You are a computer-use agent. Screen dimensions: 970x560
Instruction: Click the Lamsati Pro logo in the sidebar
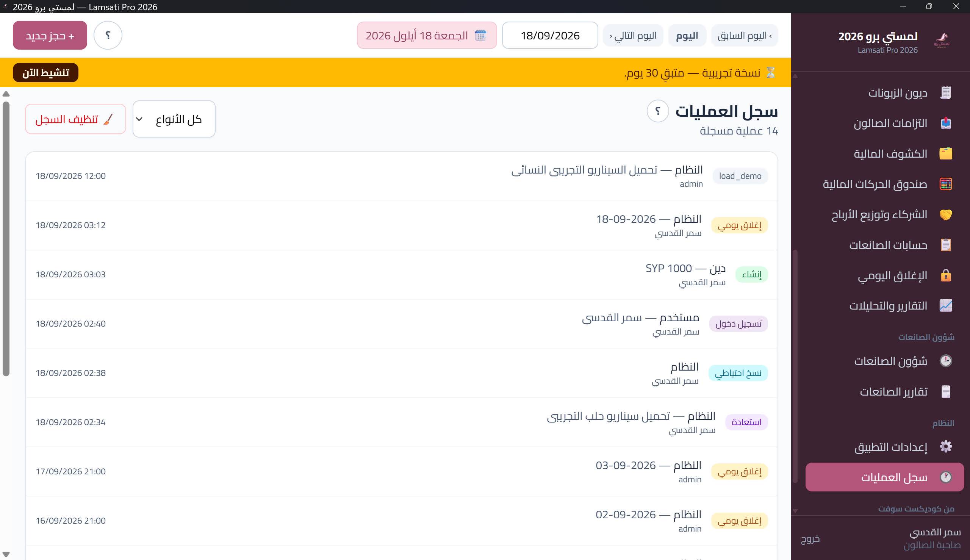tap(942, 40)
